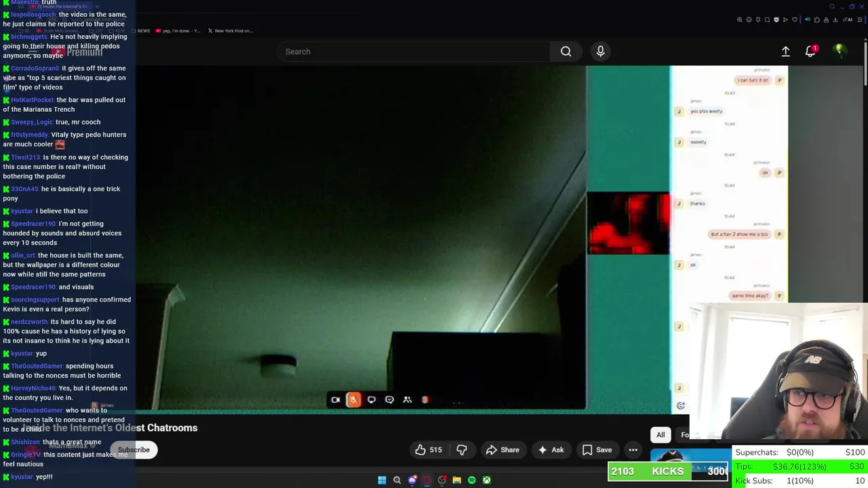This screenshot has height=488, width=868.
Task: Select the All filter chip
Action: tap(660, 434)
